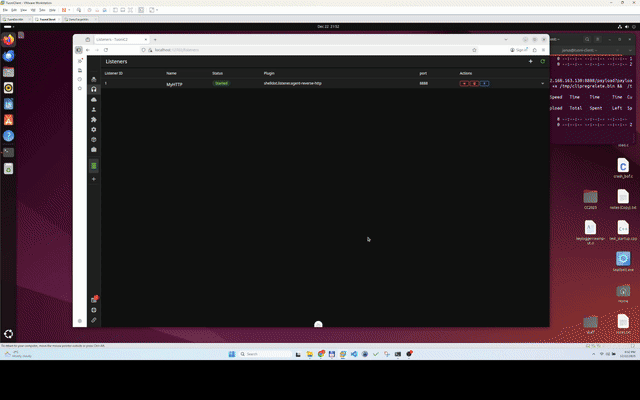Open the plugins puzzle icon in sidebar
This screenshot has height=400, width=640.
[x=94, y=120]
